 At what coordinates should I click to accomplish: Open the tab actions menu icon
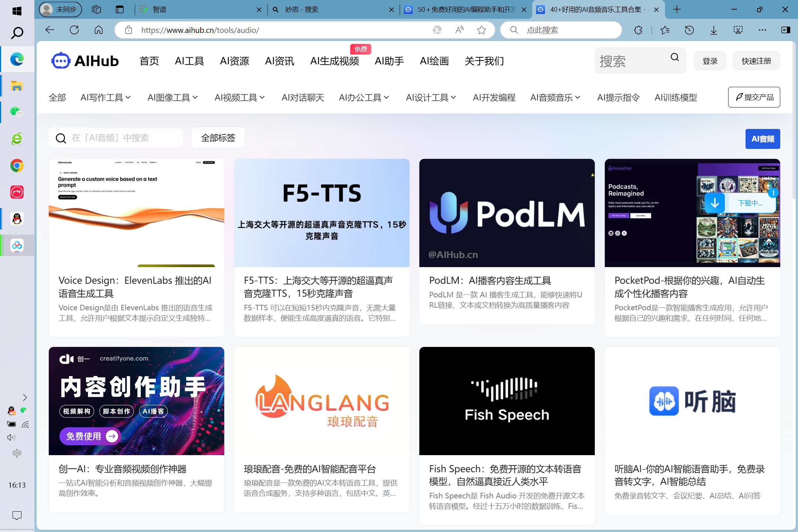(x=119, y=10)
